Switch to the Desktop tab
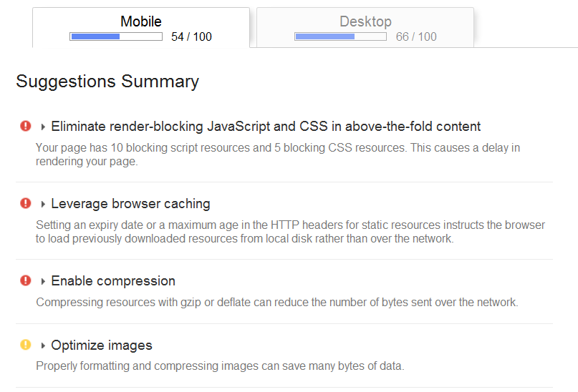 (x=365, y=28)
